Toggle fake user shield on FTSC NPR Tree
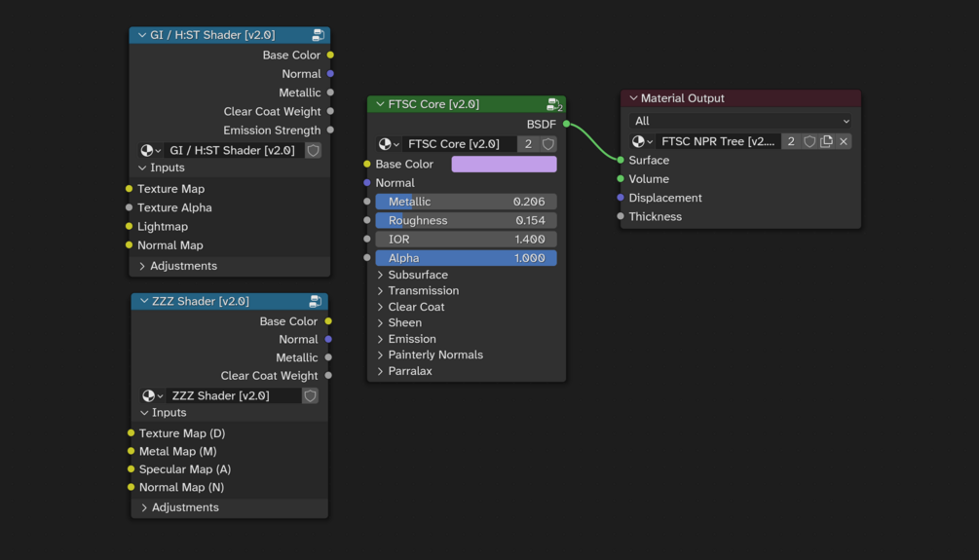This screenshot has width=979, height=560. pyautogui.click(x=809, y=142)
